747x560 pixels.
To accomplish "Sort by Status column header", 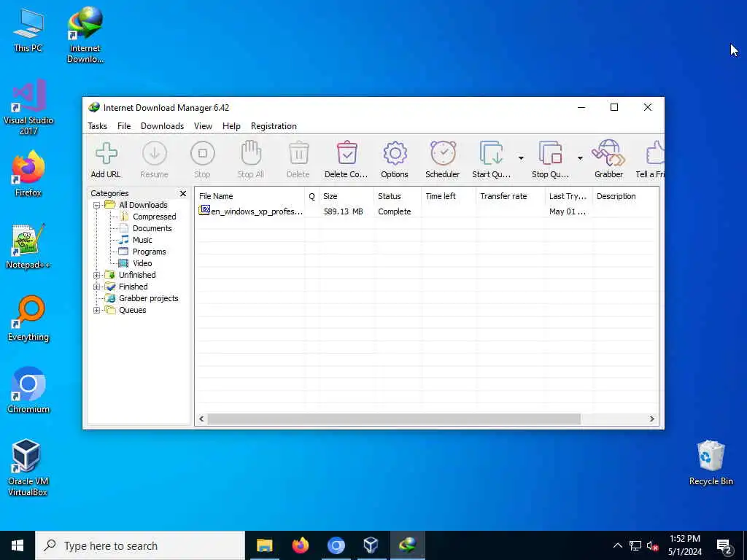I will (398, 196).
